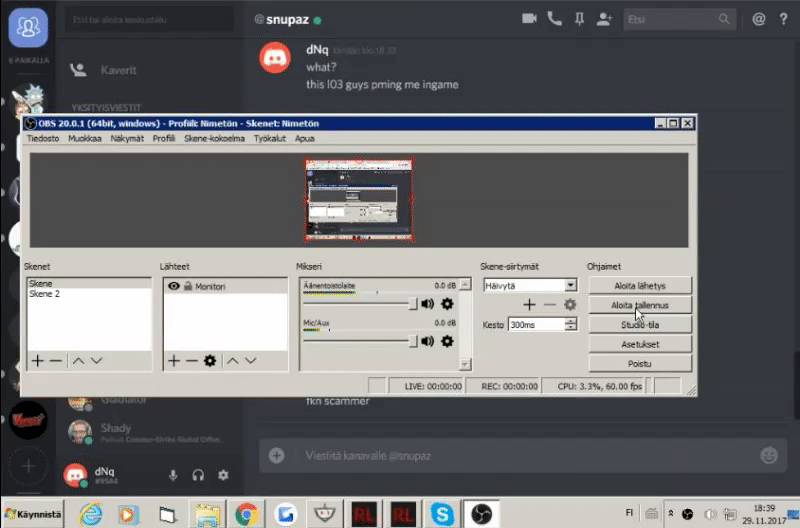This screenshot has width=800, height=528.
Task: Click the OBS Studio taskbar icon
Action: tap(481, 514)
